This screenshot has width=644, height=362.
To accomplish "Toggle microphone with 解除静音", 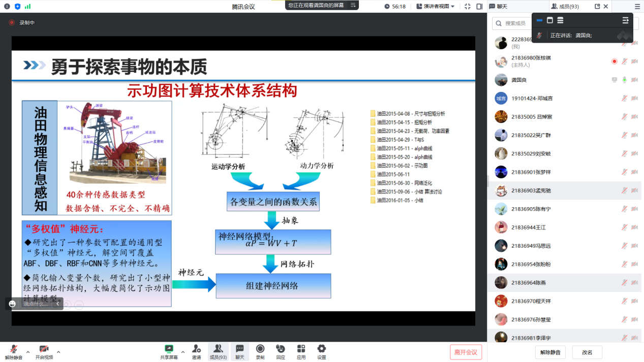I will (14, 351).
